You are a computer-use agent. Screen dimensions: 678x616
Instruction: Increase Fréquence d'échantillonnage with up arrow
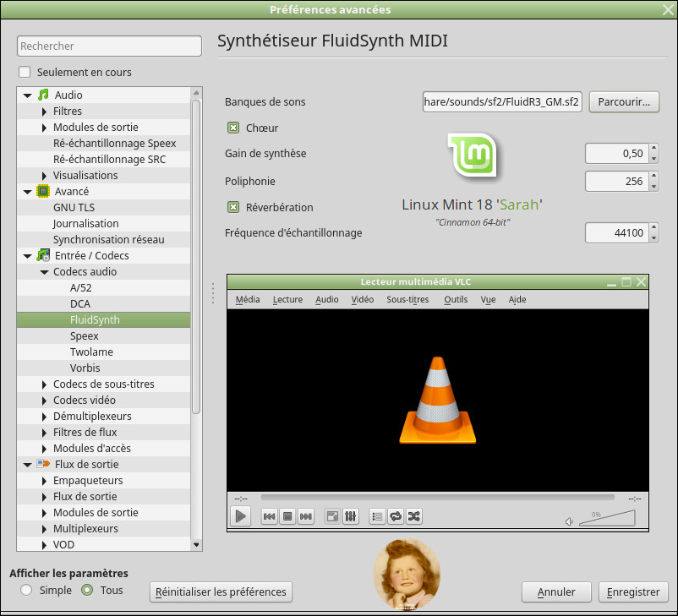pos(653,227)
